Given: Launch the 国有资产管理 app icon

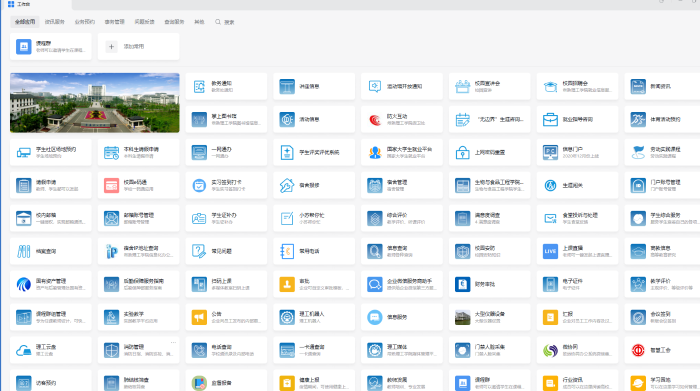Looking at the screenshot, I should [24, 284].
